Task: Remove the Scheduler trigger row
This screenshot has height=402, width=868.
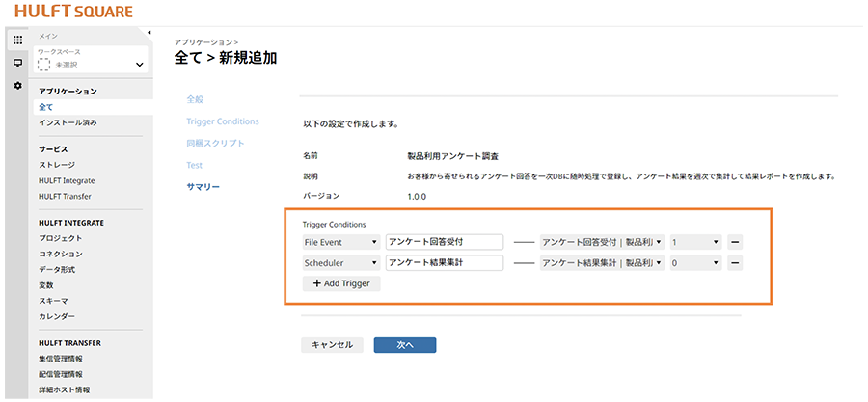Action: [x=735, y=262]
